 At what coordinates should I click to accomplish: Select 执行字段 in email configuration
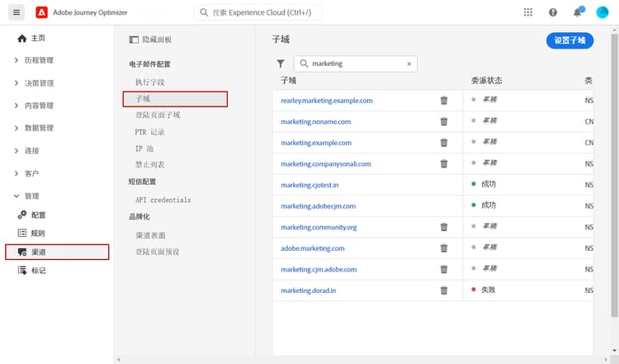click(x=150, y=82)
